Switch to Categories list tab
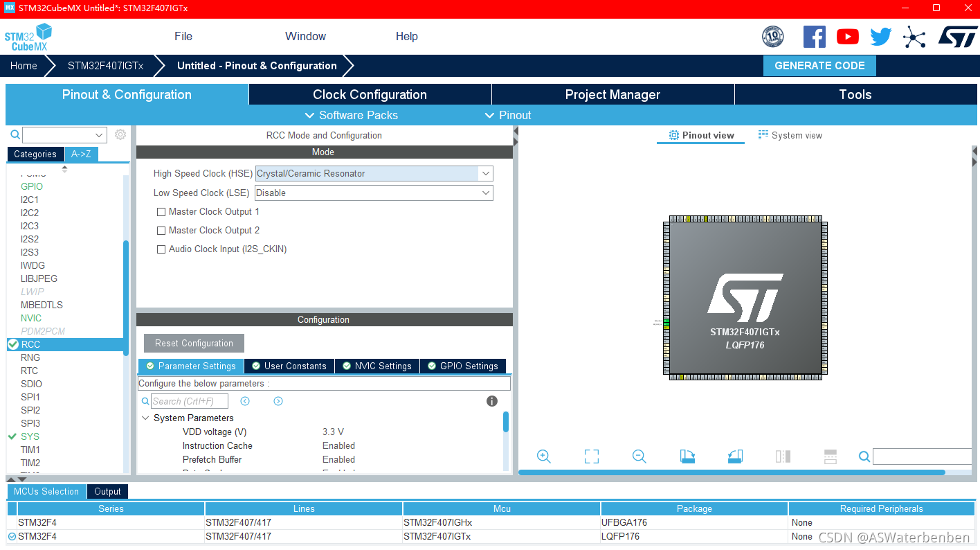Image resolution: width=980 pixels, height=550 pixels. [x=35, y=154]
